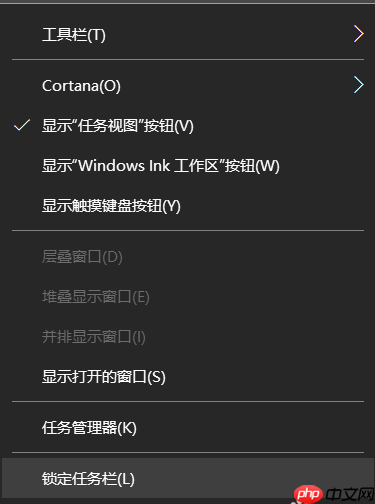The height and width of the screenshot is (504, 375).
Task: Click the 显示"任务视图"按钮(V) label
Action: pos(118,126)
